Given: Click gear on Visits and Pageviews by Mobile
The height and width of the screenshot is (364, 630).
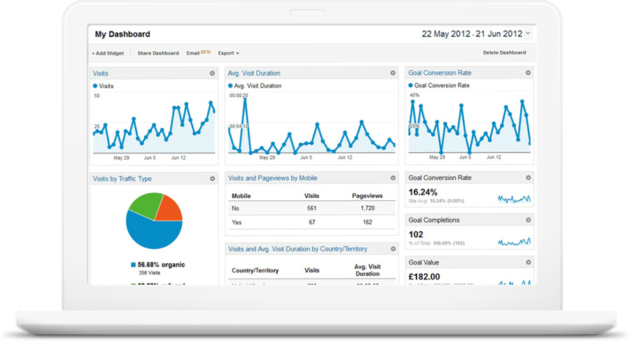Looking at the screenshot, I should (x=393, y=178).
